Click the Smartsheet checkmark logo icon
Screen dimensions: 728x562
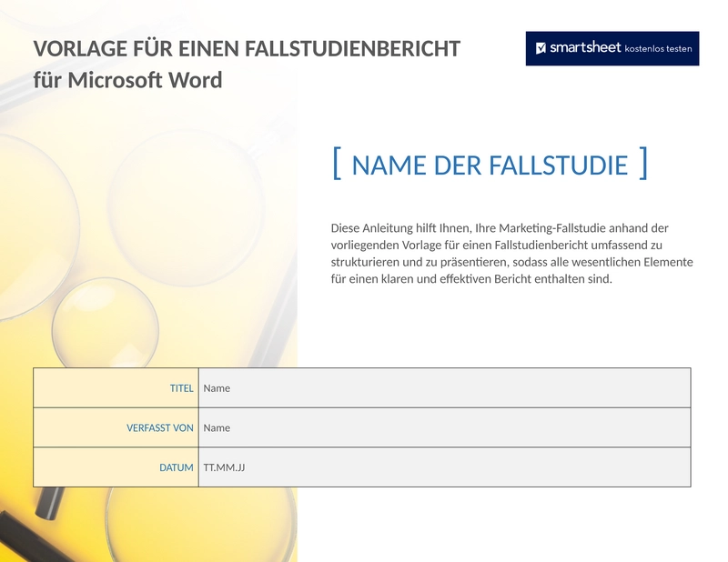point(541,48)
